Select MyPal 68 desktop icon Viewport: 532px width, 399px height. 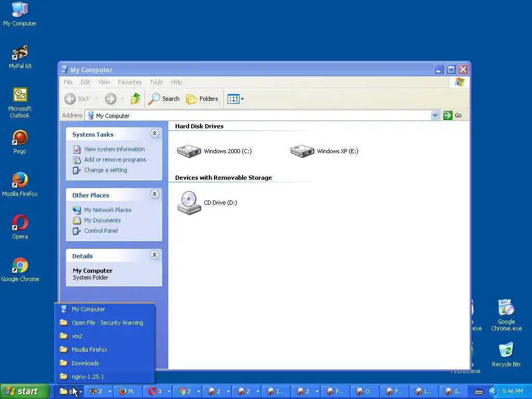[20, 57]
